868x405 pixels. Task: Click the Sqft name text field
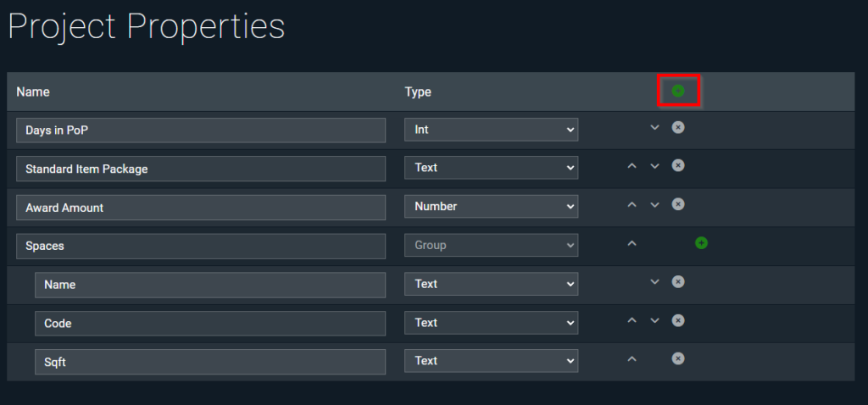[x=210, y=362]
